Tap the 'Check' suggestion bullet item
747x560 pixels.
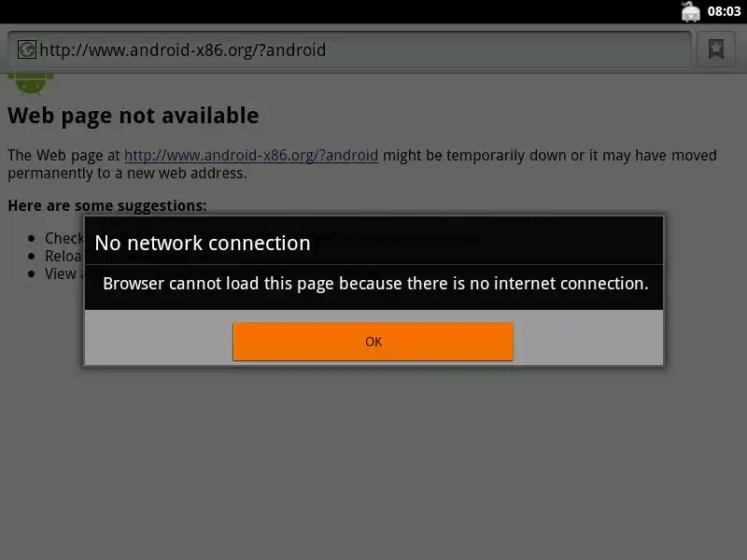(x=63, y=238)
